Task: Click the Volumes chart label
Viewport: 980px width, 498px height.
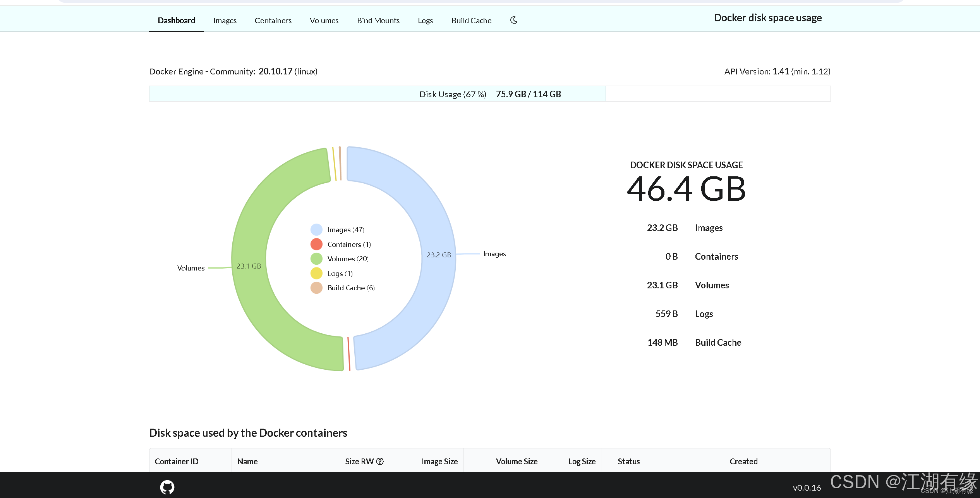Action: [191, 268]
